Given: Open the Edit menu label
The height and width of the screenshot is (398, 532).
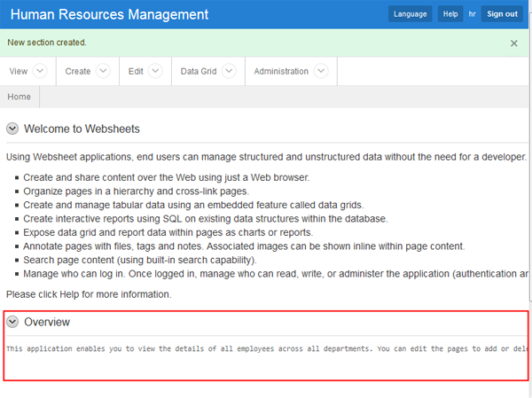Looking at the screenshot, I should tap(136, 72).
